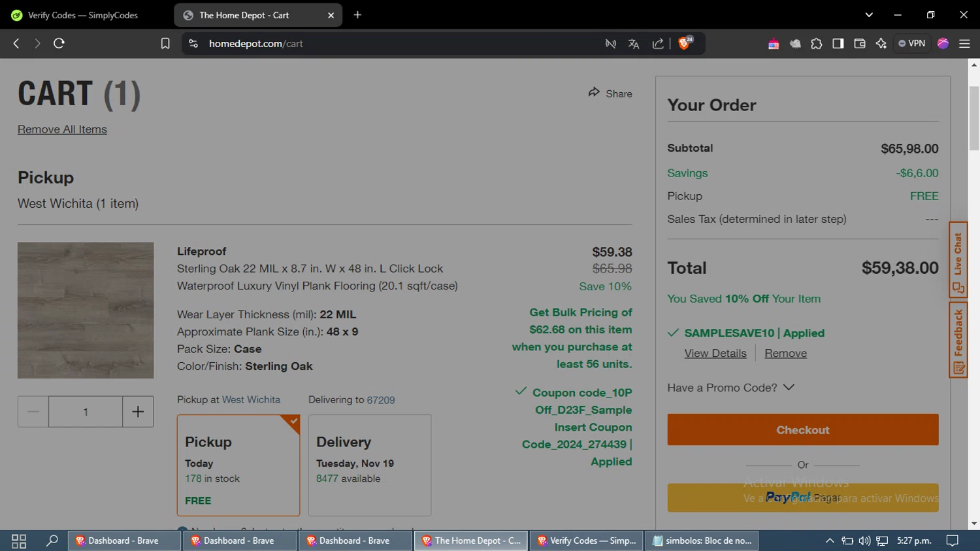Open the Live Chat side tab
This screenshot has width=980, height=551.
click(x=958, y=260)
